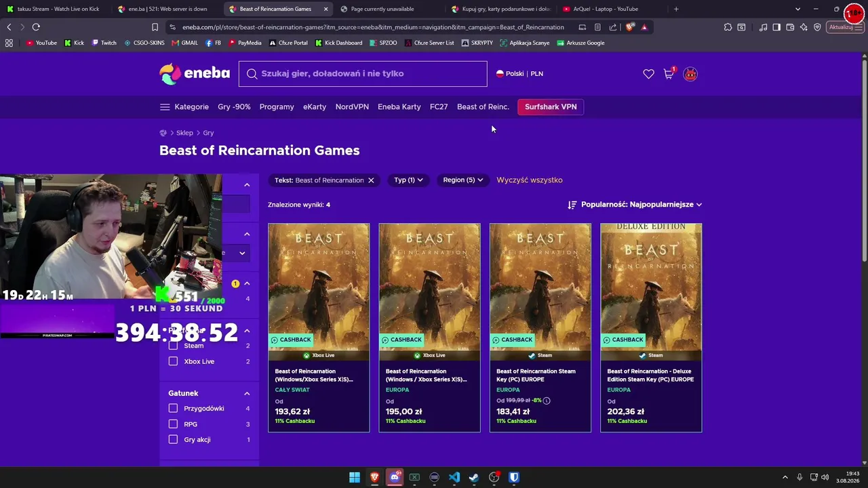Open the Deluxe Edition Steam Key card
This screenshot has height=488, width=868.
(651, 327)
